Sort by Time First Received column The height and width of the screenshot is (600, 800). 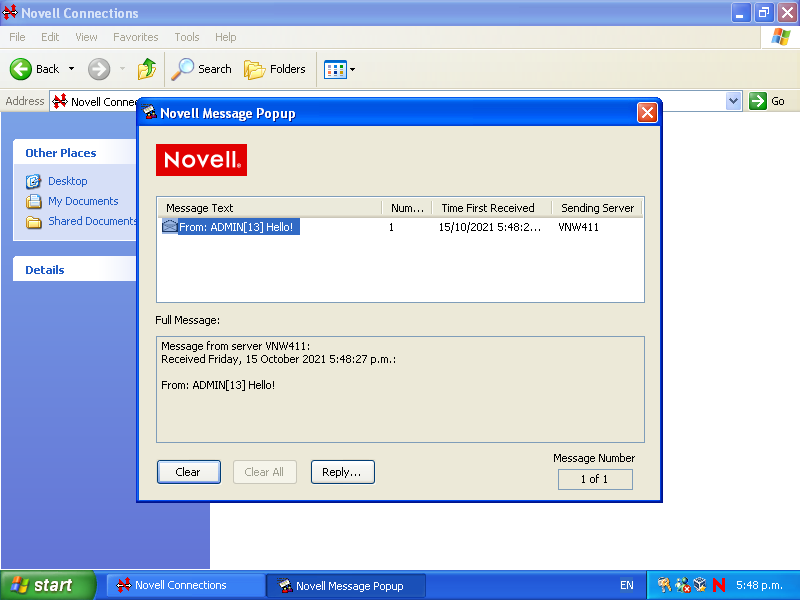pos(492,208)
